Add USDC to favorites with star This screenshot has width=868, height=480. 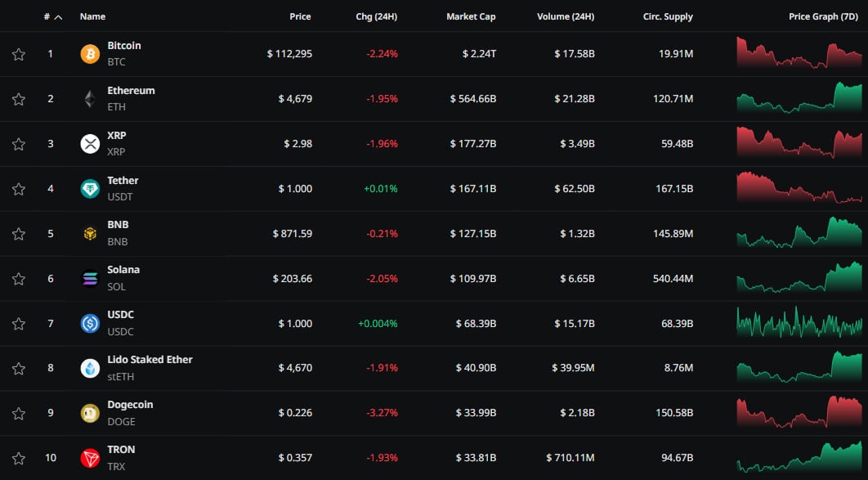[x=19, y=323]
